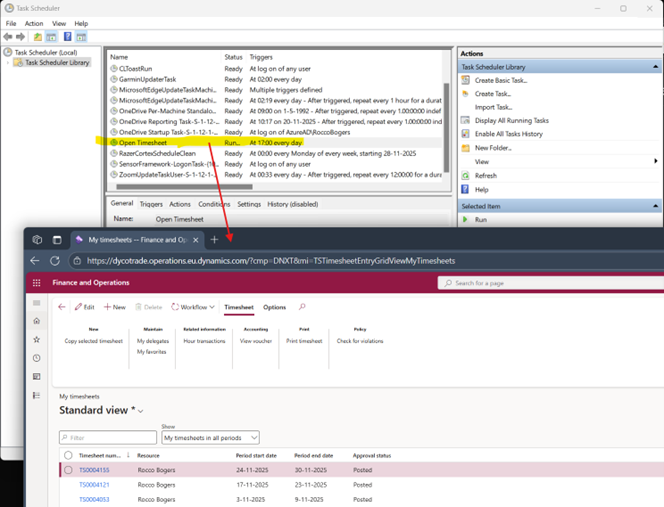Open Favorites star in left sidebar
The height and width of the screenshot is (507, 664).
37,340
